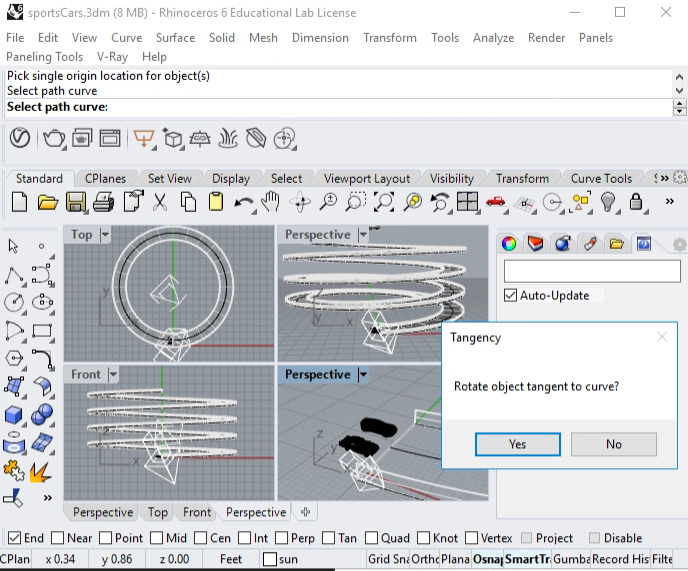Screen dimensions: 688x571
Task: Click the command line stepper arrows
Action: (x=679, y=107)
